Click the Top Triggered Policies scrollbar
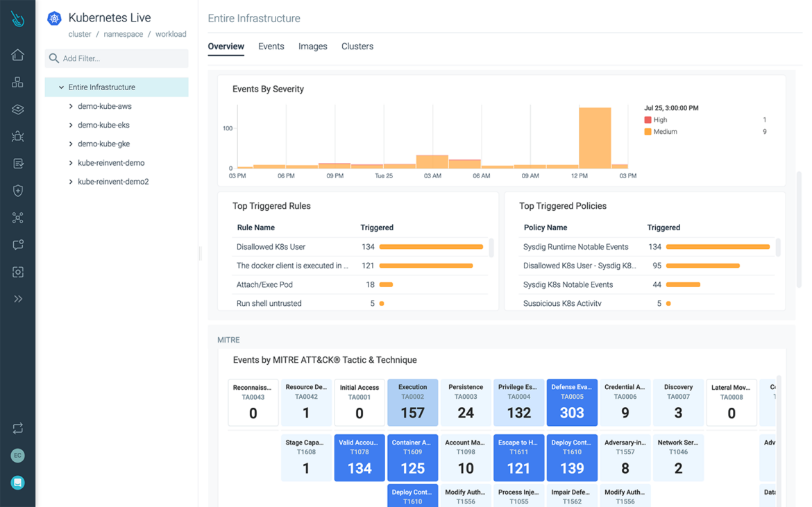This screenshot has height=507, width=812. (x=778, y=248)
